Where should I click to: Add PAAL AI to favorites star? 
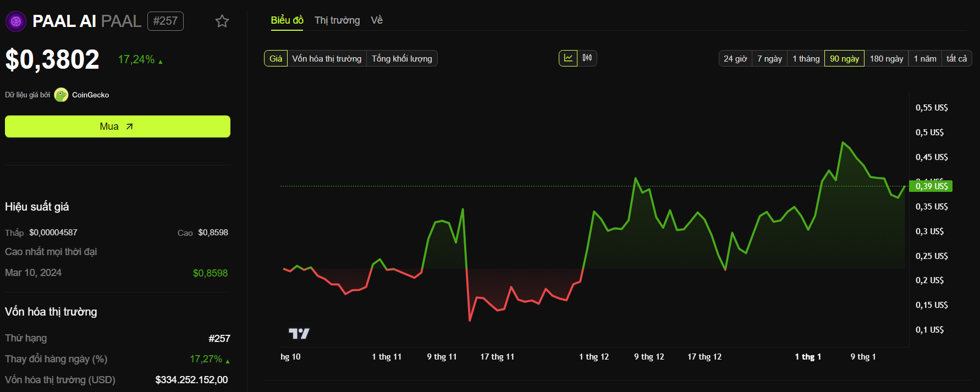pyautogui.click(x=222, y=21)
